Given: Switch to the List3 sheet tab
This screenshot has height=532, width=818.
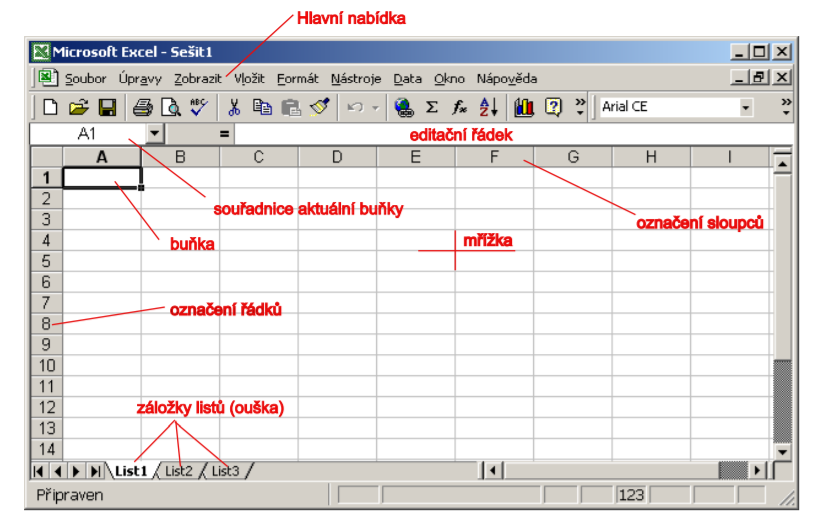Looking at the screenshot, I should pos(225,471).
